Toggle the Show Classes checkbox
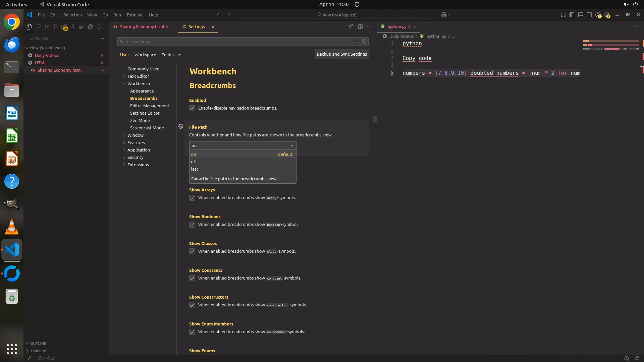Image resolution: width=644 pixels, height=362 pixels. click(192, 251)
